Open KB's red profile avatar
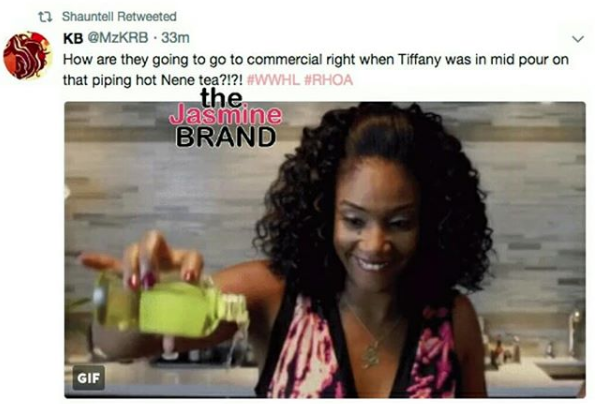 (27, 56)
